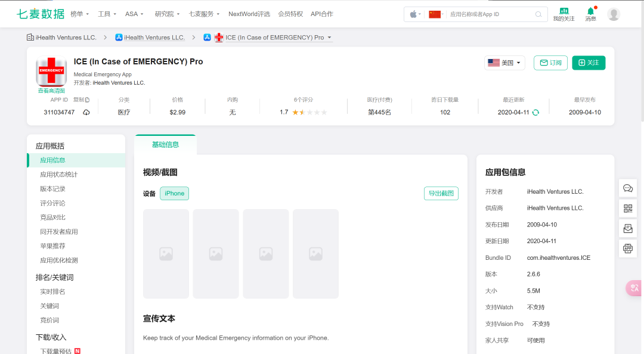Image resolution: width=644 pixels, height=354 pixels.
Task: Expand the 七麦服务 menu
Action: 204,14
